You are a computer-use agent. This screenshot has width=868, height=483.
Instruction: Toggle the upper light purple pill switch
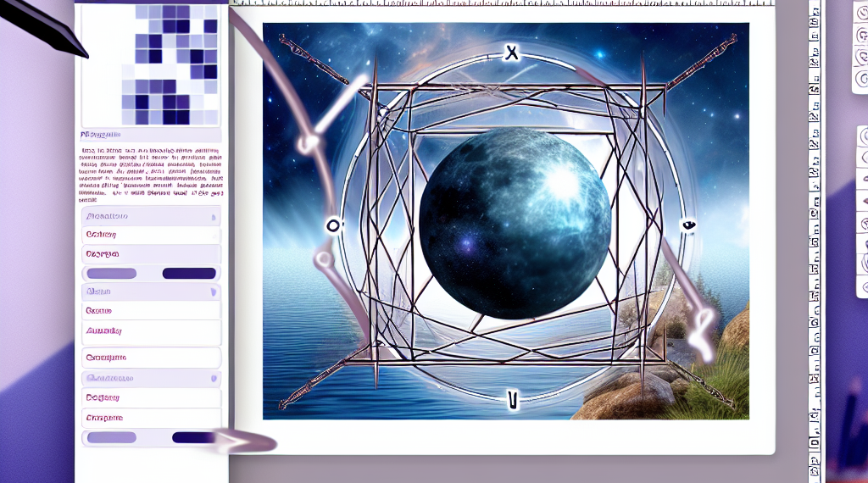[x=111, y=273]
